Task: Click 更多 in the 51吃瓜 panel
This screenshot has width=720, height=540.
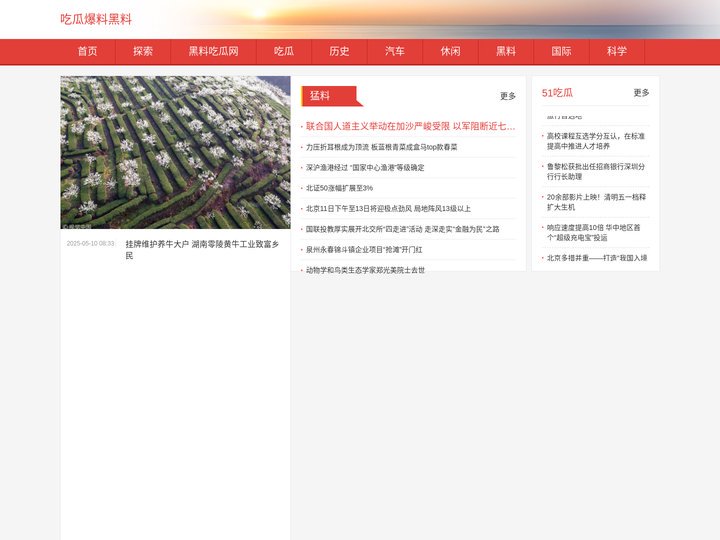Action: click(x=641, y=93)
